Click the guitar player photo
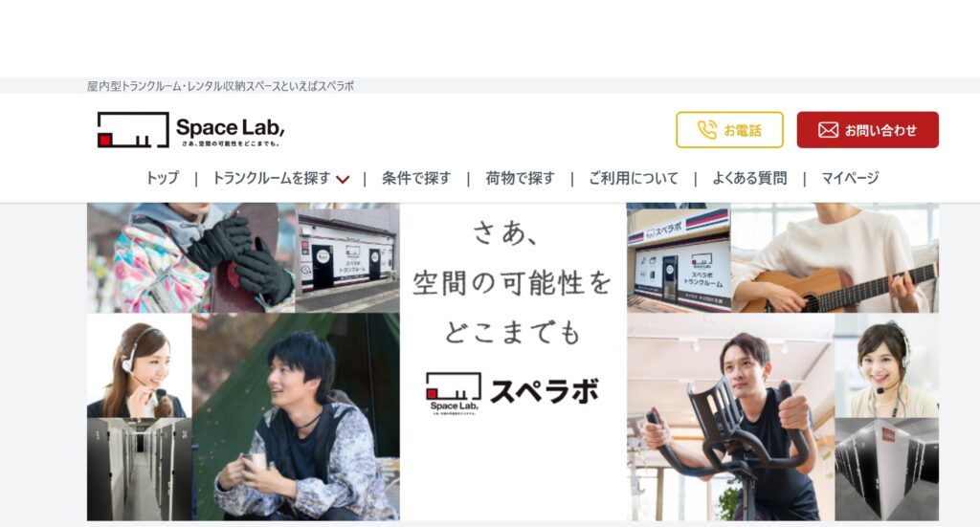 (835, 257)
